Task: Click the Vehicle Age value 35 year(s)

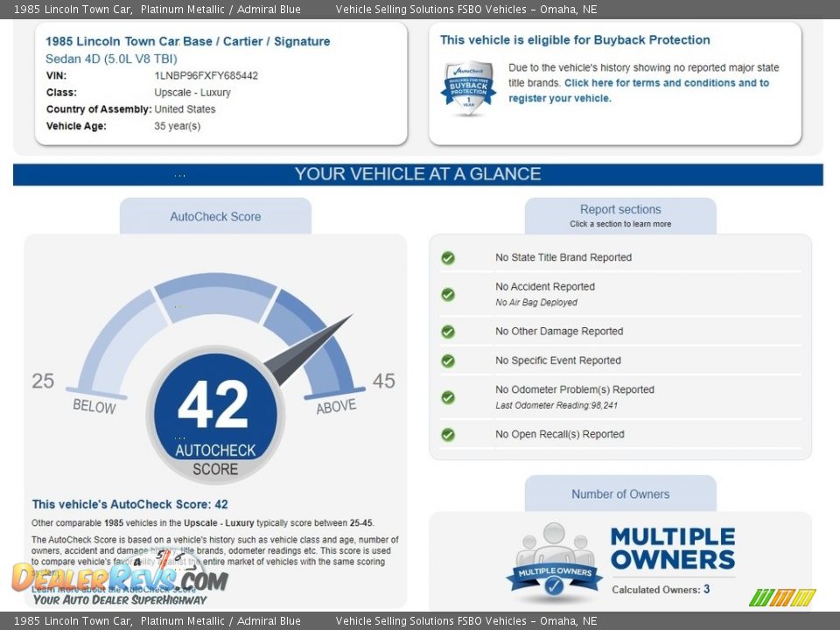Action: (178, 126)
